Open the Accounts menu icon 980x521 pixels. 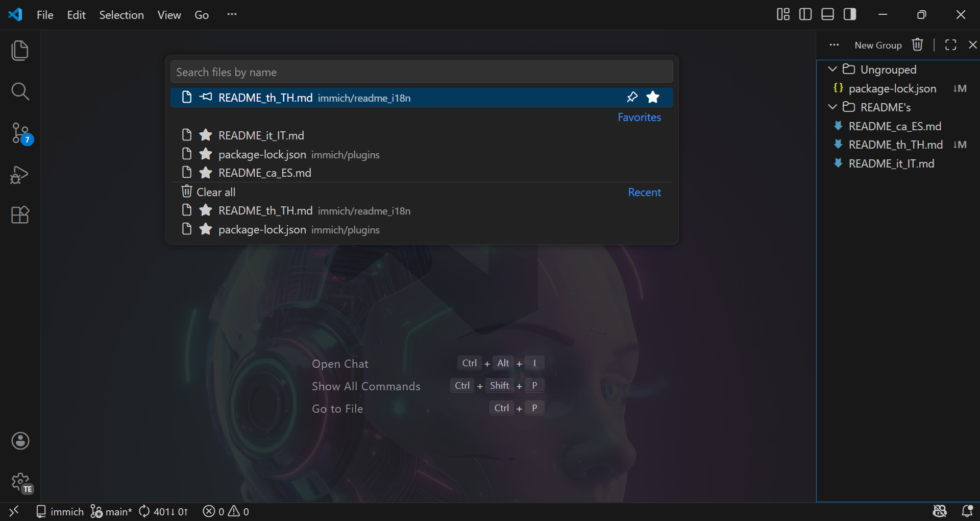[x=20, y=441]
